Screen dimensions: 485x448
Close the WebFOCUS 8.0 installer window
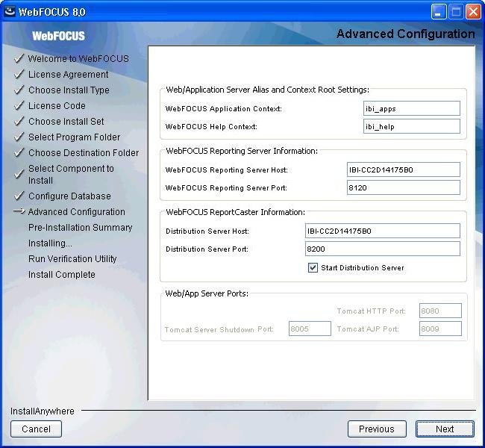point(473,12)
